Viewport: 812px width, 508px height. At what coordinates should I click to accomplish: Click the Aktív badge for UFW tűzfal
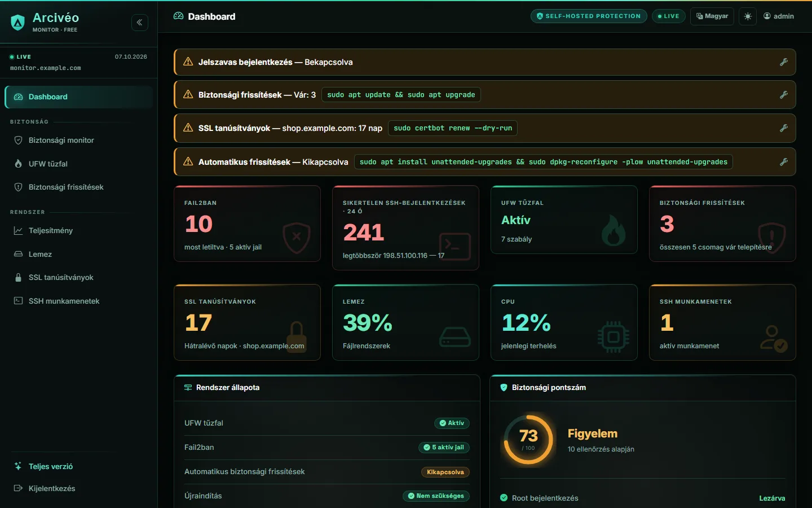452,423
